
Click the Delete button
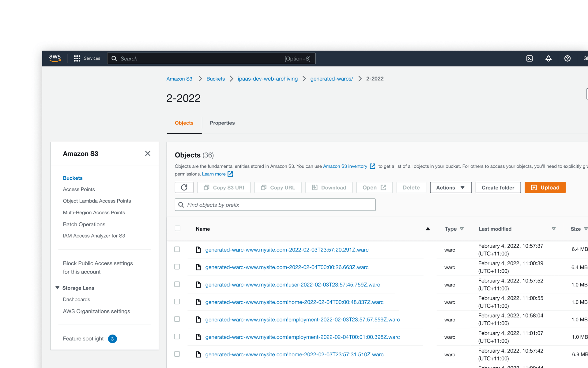tap(411, 187)
